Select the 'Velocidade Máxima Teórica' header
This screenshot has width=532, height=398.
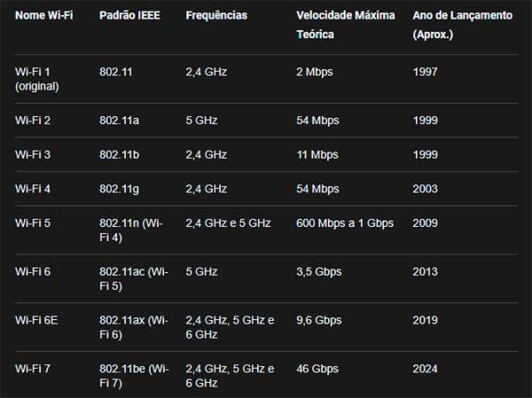click(345, 25)
